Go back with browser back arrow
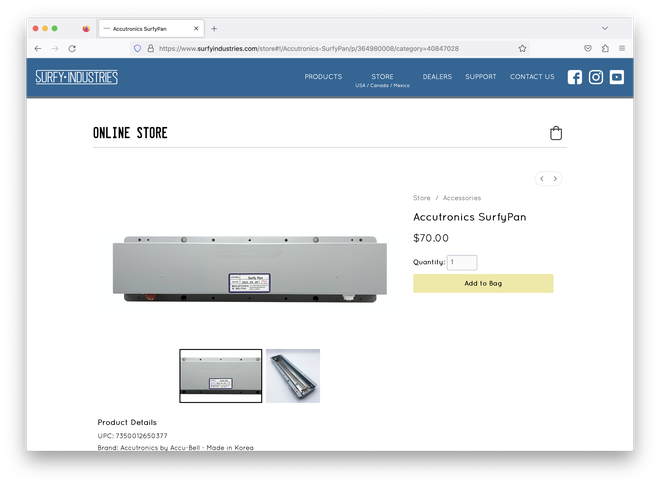Screen dimensions: 660x486 point(38,48)
